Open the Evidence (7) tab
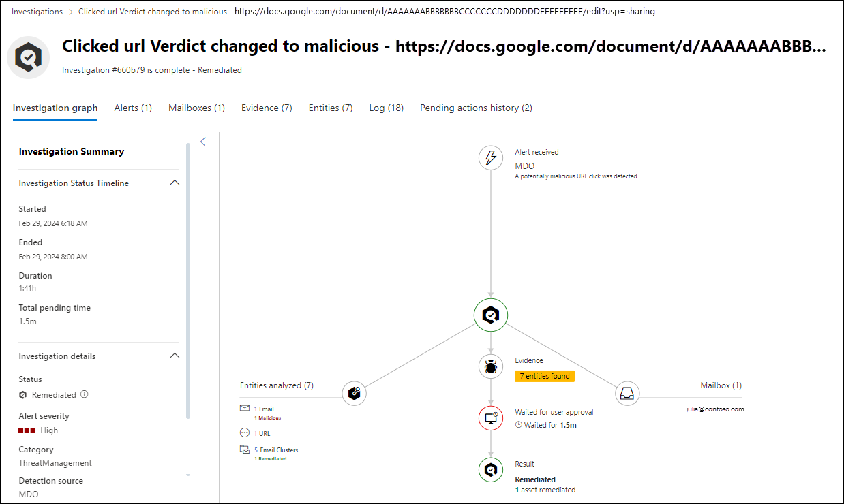The height and width of the screenshot is (504, 844). pos(267,108)
